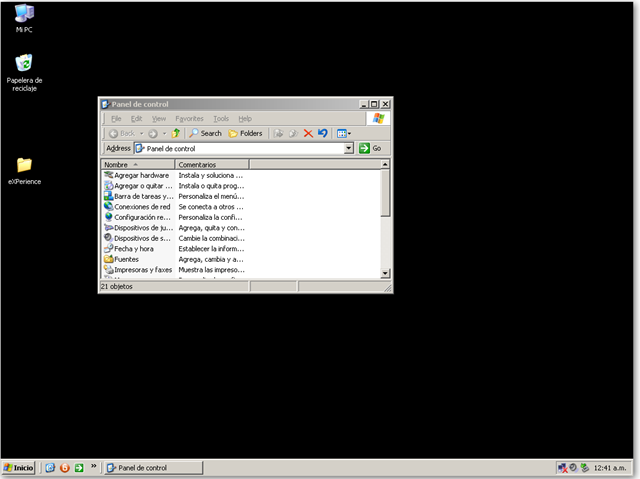This screenshot has height=479, width=640.
Task: Open the File menu
Action: pos(116,119)
